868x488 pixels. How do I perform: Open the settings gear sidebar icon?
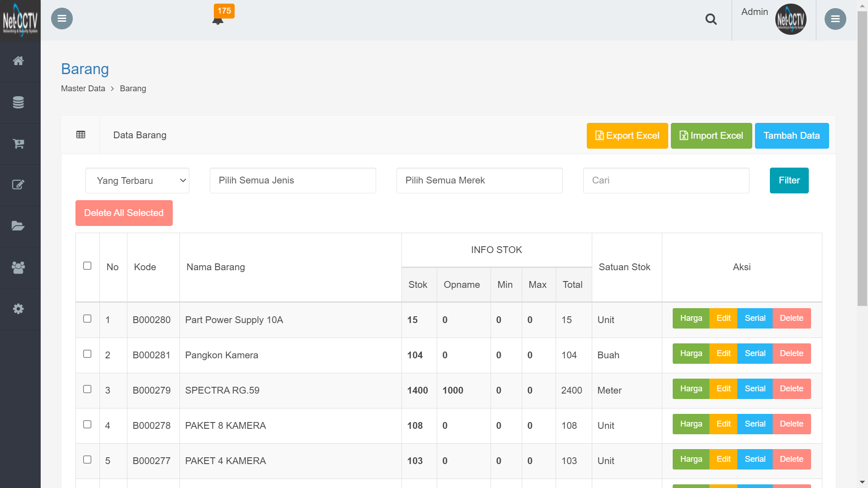[x=19, y=309]
